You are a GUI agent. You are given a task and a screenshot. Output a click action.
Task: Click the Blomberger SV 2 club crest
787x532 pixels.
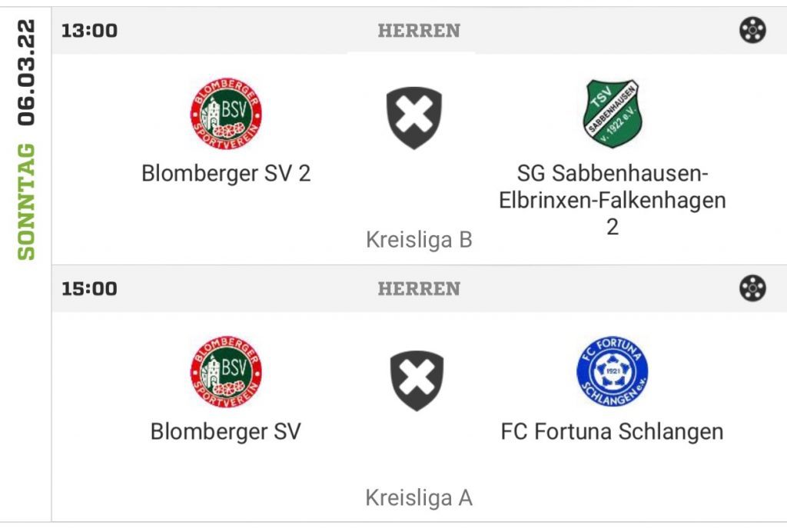[226, 114]
